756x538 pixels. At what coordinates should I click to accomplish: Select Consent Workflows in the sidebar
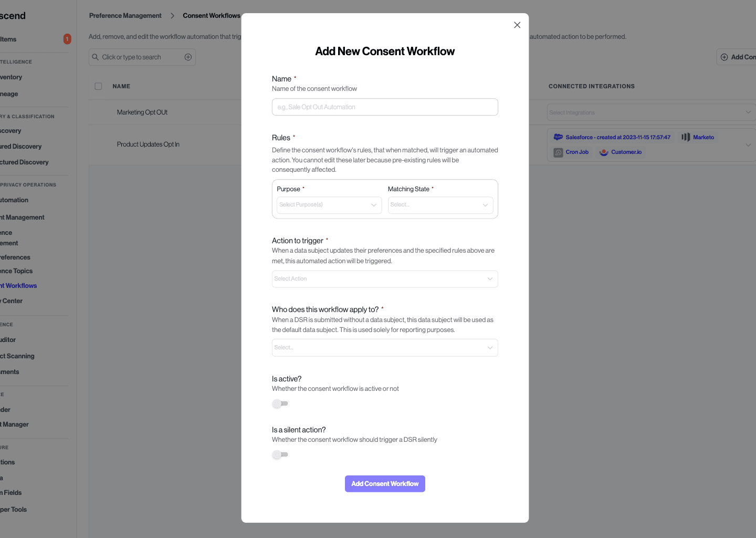point(18,285)
